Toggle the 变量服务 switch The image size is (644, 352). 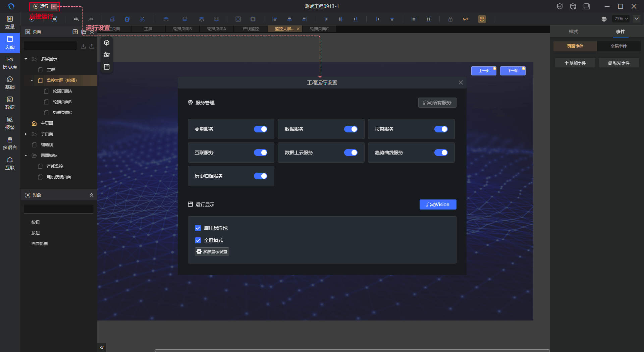tap(261, 129)
